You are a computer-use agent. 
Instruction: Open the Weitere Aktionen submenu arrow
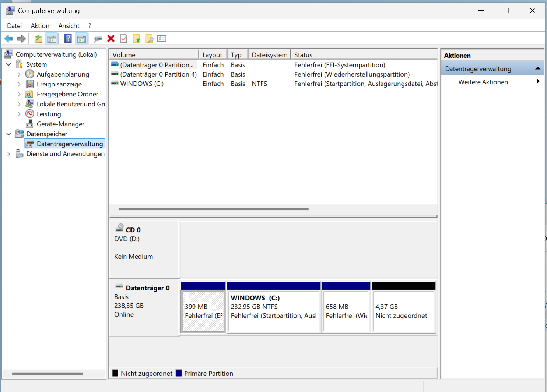tap(538, 81)
